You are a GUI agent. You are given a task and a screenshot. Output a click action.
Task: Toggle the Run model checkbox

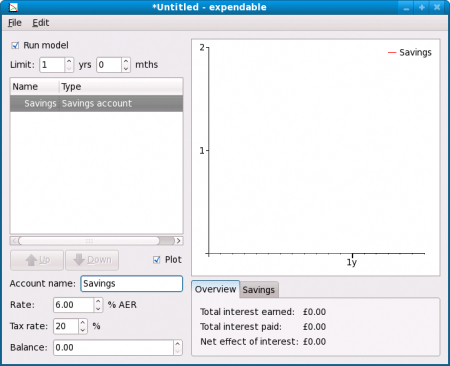pyautogui.click(x=15, y=45)
